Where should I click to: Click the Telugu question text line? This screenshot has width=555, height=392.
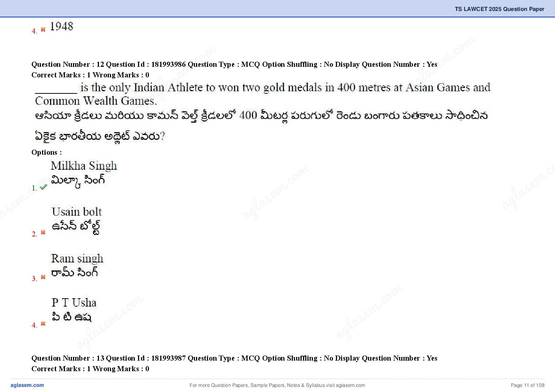(261, 126)
